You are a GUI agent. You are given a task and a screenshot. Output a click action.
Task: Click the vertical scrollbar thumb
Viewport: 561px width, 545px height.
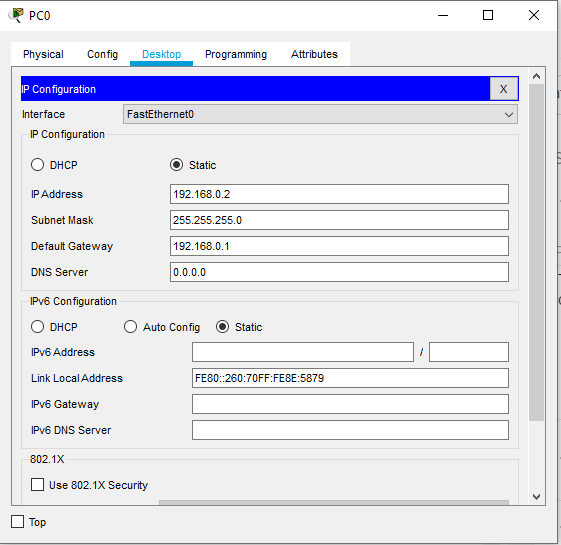point(536,253)
